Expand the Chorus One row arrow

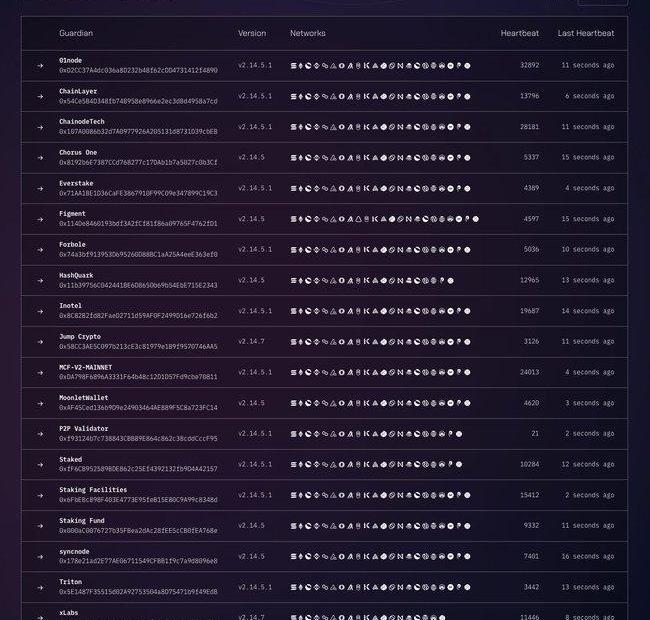[x=41, y=158]
